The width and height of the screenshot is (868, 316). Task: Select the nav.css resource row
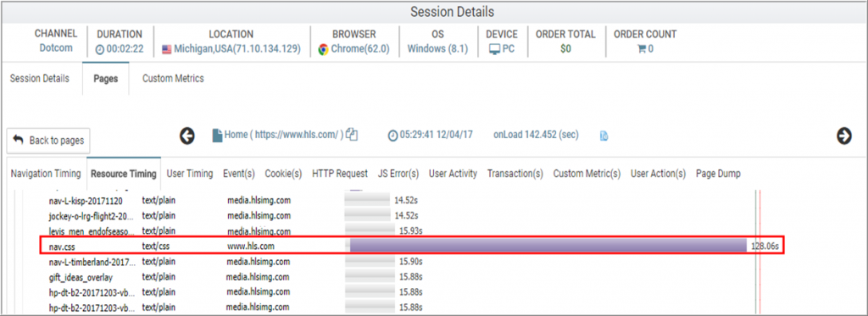412,247
